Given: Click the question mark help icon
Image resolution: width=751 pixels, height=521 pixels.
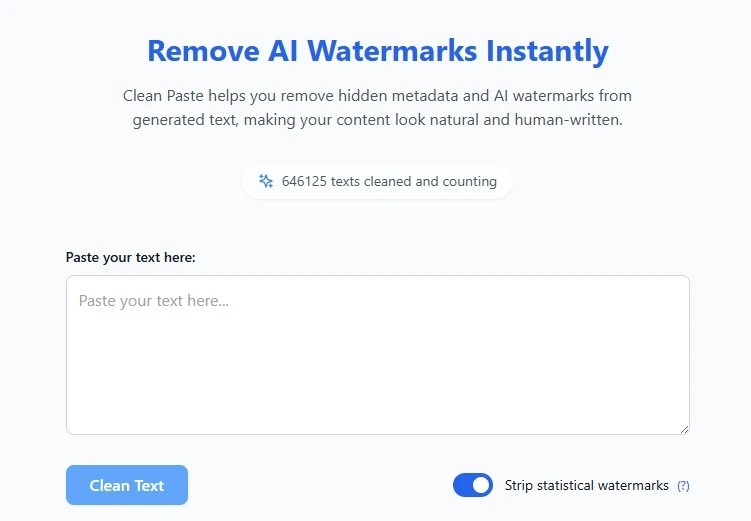Looking at the screenshot, I should 683,486.
